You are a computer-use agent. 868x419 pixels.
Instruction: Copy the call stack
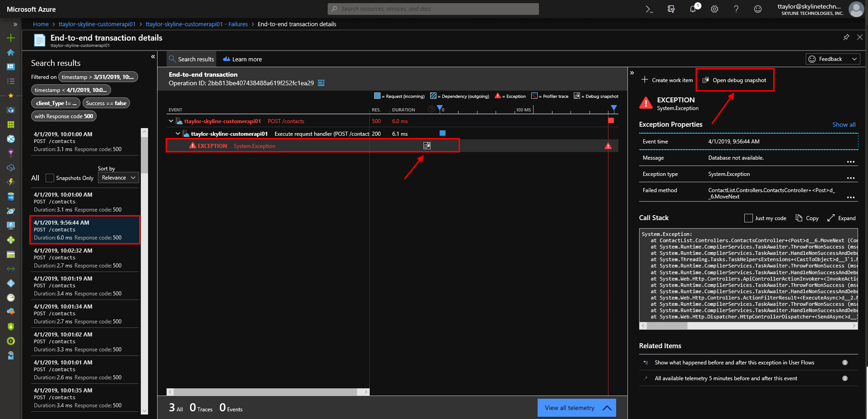point(807,218)
